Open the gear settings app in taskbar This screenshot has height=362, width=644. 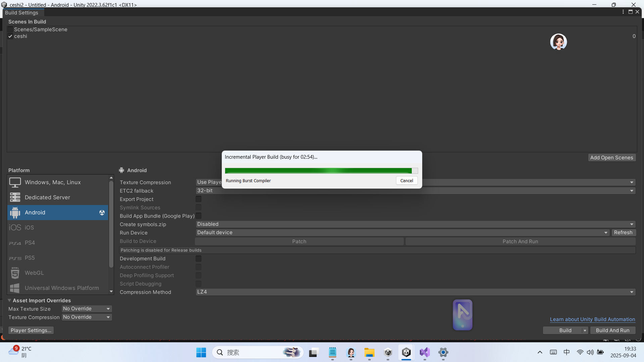[x=443, y=353]
